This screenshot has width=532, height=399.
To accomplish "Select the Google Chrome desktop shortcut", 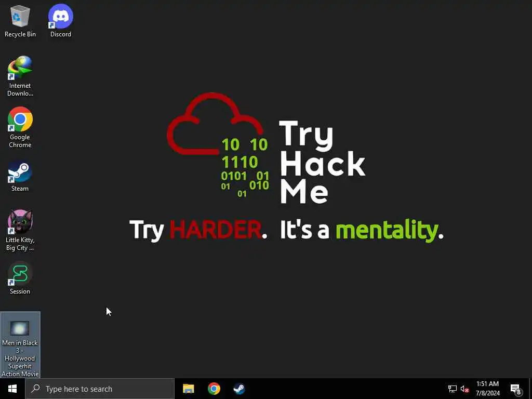I will click(x=20, y=128).
